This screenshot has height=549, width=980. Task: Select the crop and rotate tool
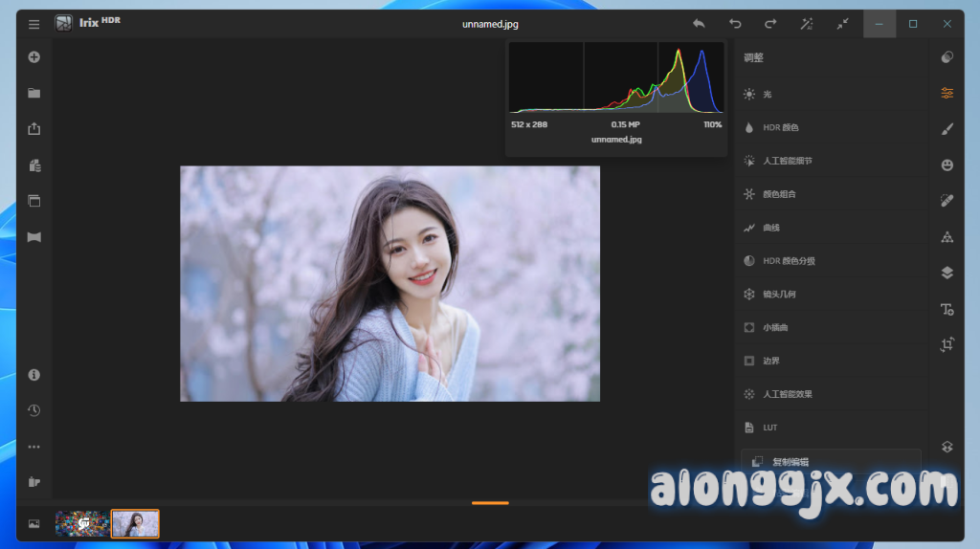(947, 344)
